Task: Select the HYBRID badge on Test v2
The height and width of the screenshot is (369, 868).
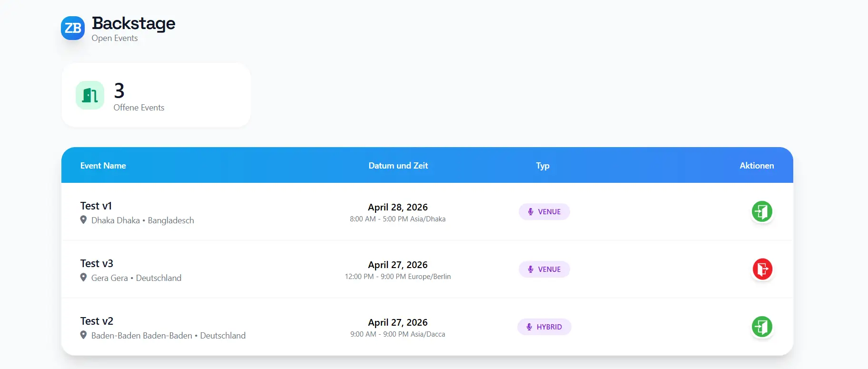Action: point(544,327)
